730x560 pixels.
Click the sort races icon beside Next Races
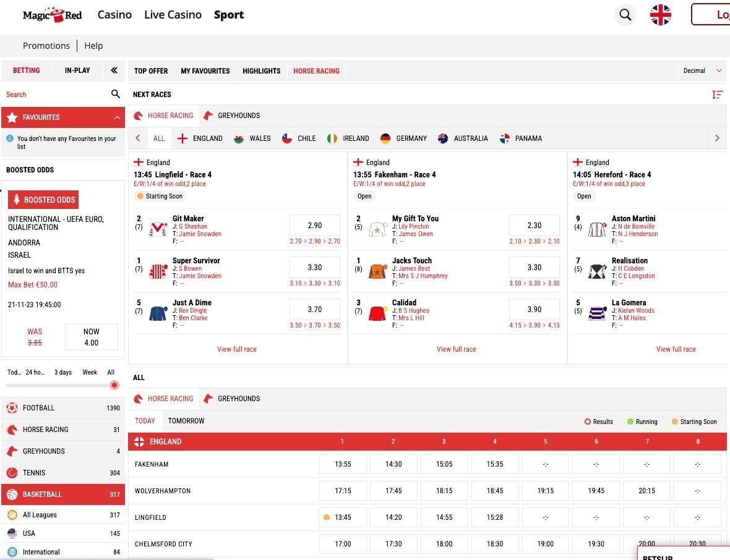717,95
